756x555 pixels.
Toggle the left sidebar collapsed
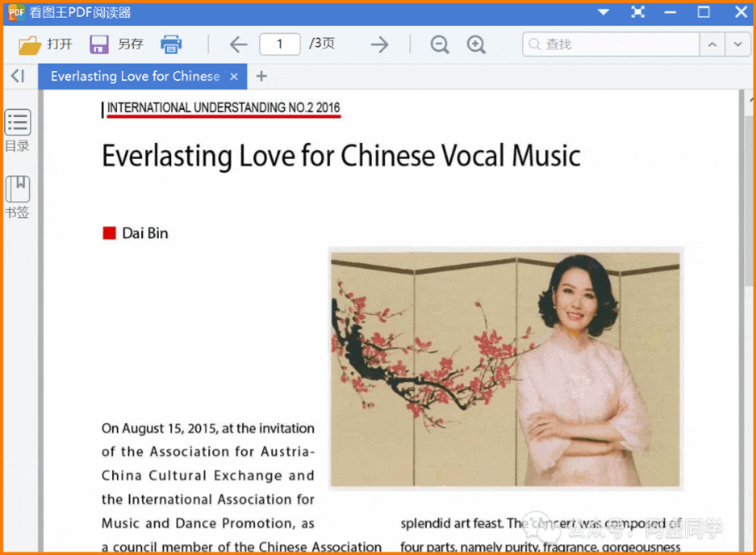click(18, 75)
